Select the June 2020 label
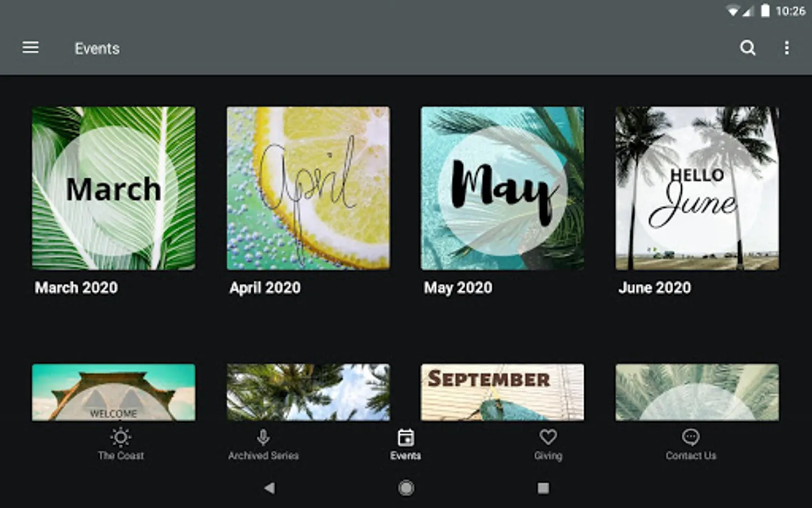812x508 pixels. pos(655,288)
